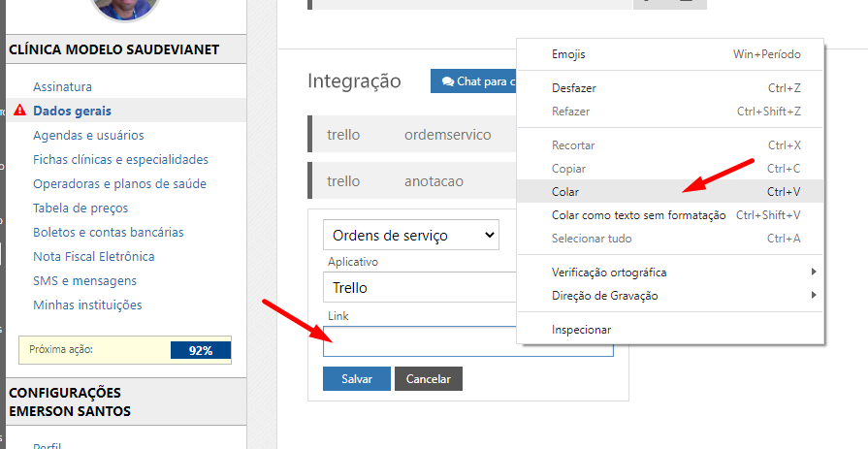Click the Aplicativo field showing Trello
The width and height of the screenshot is (868, 449).
click(x=420, y=287)
